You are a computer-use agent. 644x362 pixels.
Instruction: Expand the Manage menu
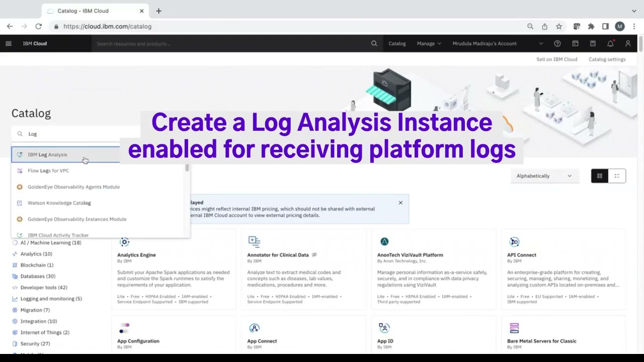[429, 44]
